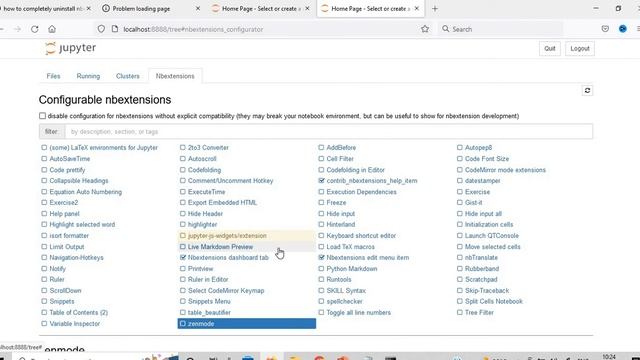Enable ExecuteTime checkbox
This screenshot has width=640, height=360.
point(183,191)
